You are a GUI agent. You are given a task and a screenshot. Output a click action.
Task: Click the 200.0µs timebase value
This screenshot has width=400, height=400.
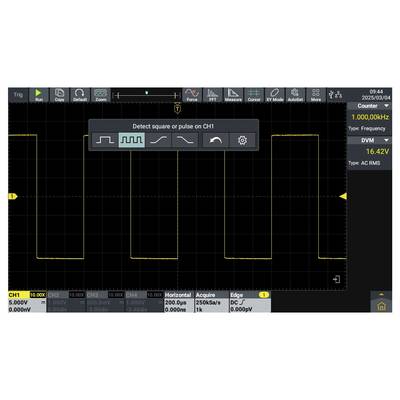tap(176, 302)
